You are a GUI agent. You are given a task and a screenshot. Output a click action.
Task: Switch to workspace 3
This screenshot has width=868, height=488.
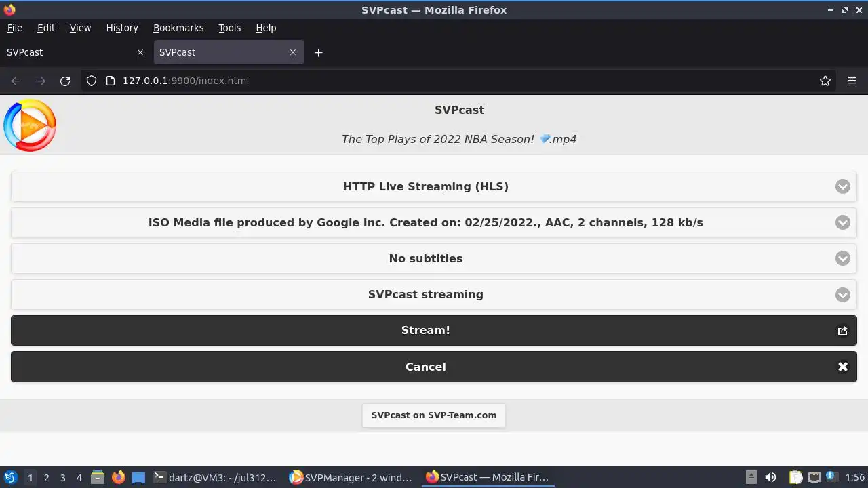click(x=62, y=477)
